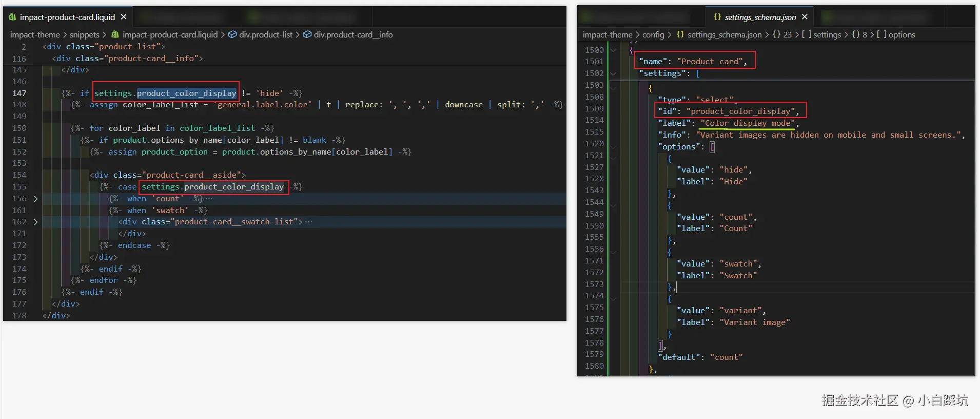Click when 'count' on line 156

click(x=155, y=199)
